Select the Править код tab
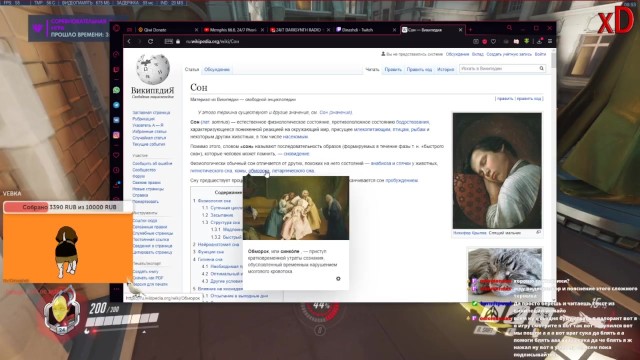The image size is (640, 360). click(x=419, y=70)
